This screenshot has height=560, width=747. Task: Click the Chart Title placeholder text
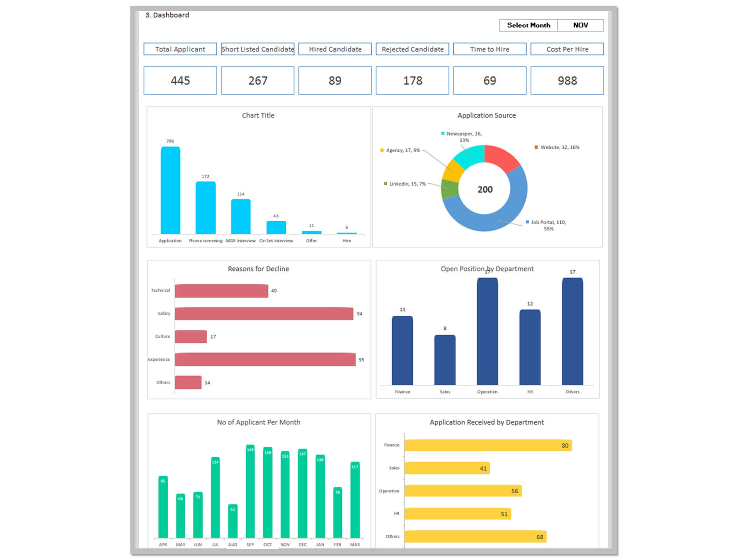[x=258, y=115]
